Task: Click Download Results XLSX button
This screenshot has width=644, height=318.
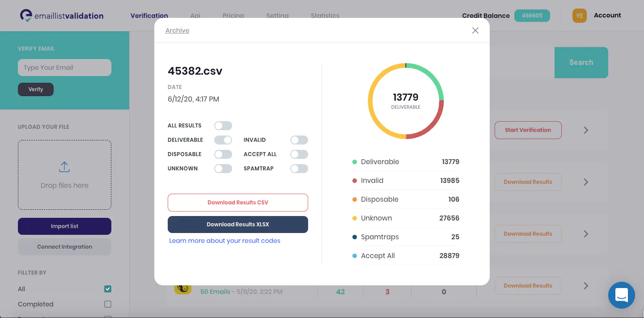Action: 238,225
